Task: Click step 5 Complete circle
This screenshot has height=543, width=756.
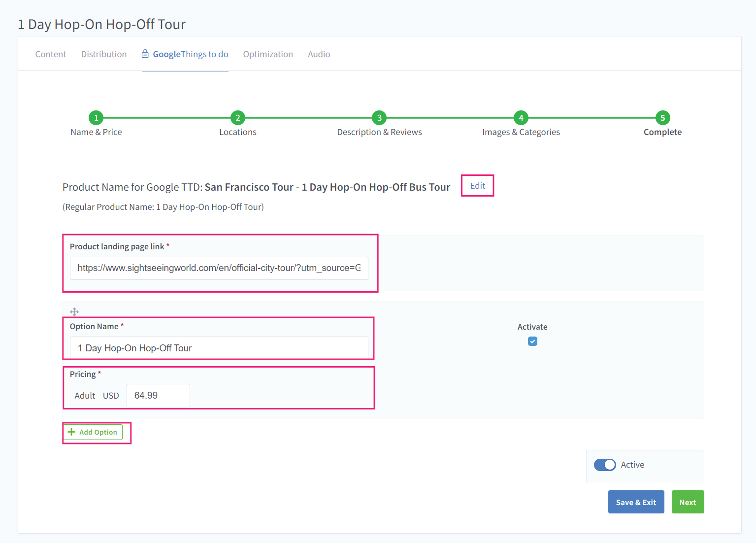Action: coord(662,118)
